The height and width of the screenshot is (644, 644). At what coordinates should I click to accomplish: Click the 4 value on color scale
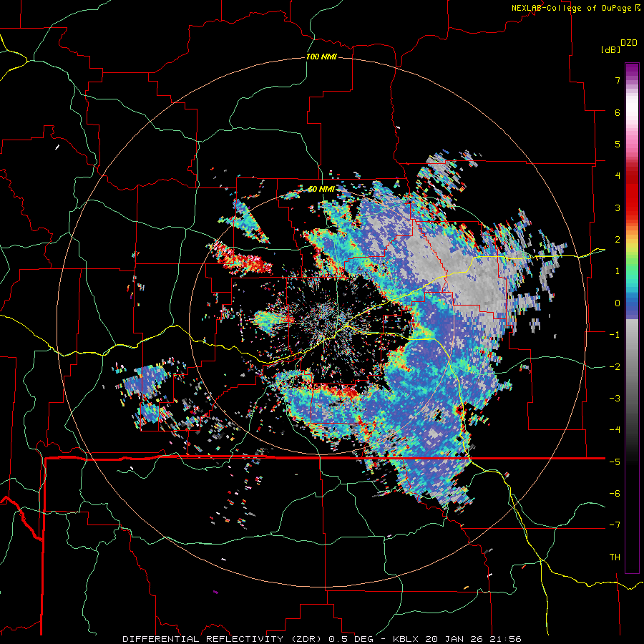(x=618, y=176)
